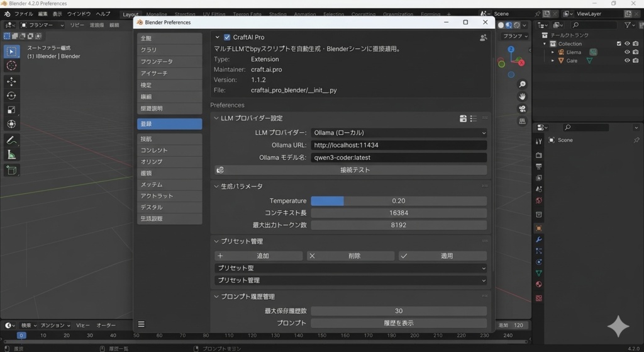Viewport: 644px width, 352px height.
Task: Select the Annotate pencil tool
Action: (x=11, y=140)
